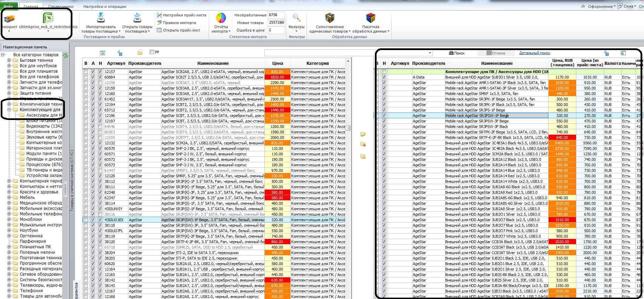Viewport: 644px width, 299px height.
Task: Expand the Бытовая техника tree node
Action: [9, 60]
